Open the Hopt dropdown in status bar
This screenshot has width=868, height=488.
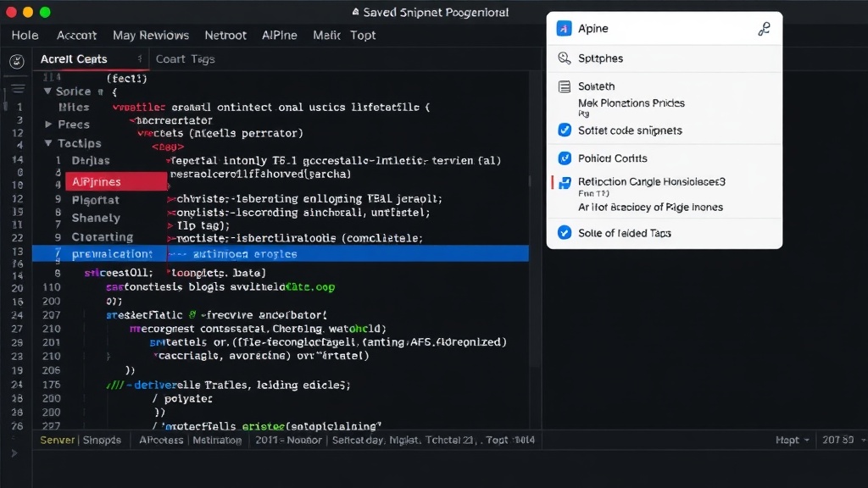(793, 440)
